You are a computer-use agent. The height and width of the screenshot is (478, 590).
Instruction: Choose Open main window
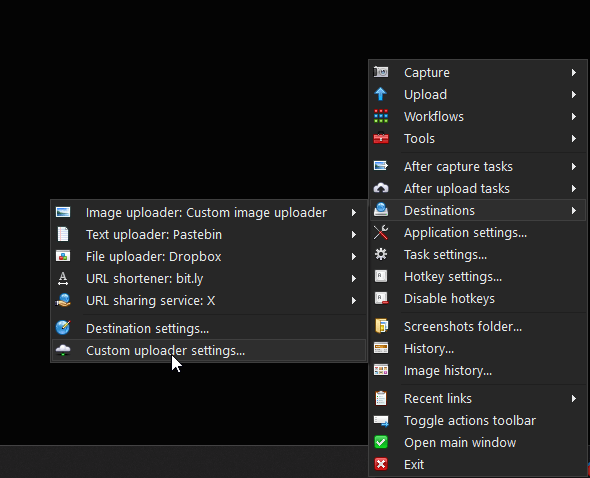point(478,443)
